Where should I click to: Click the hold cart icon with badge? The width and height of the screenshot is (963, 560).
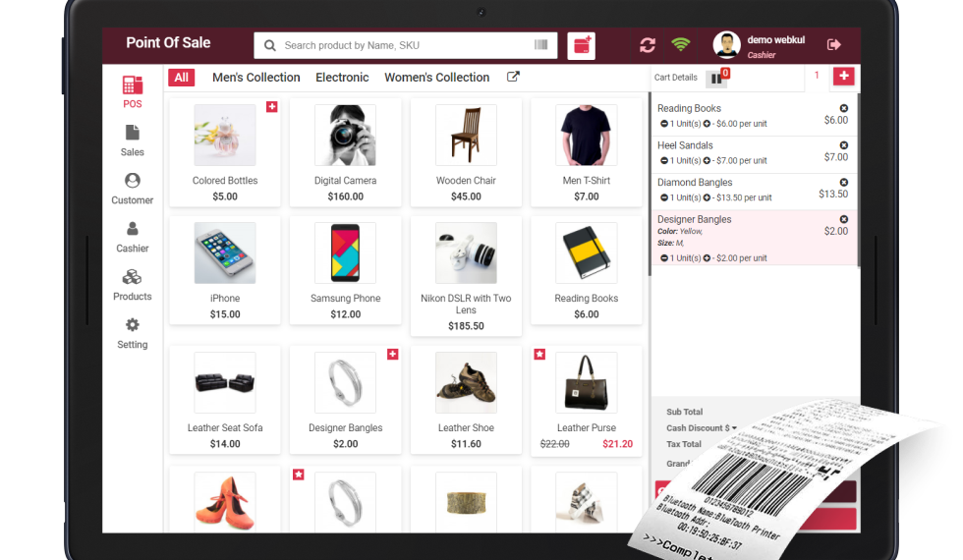[718, 77]
